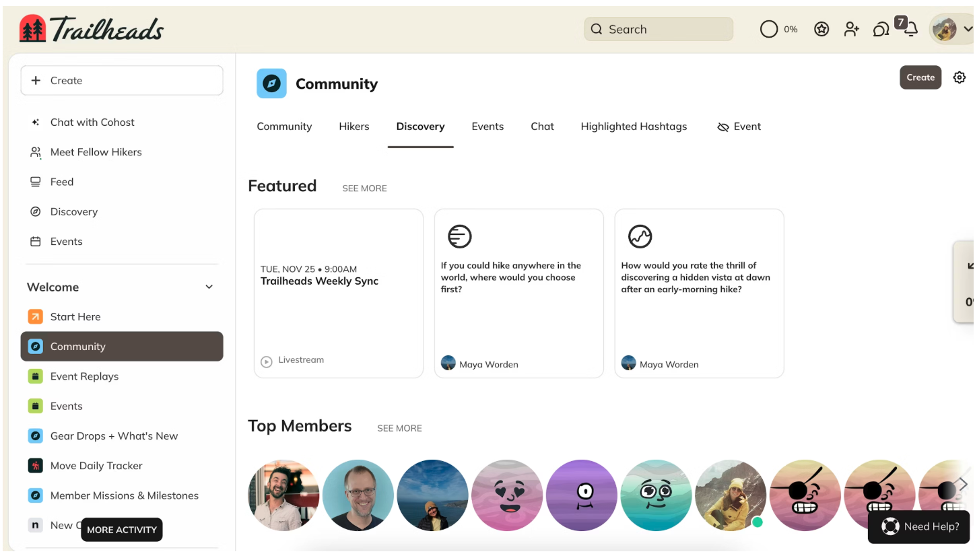Click the MORE ACTIVITY button
This screenshot has width=975, height=560.
pos(122,530)
